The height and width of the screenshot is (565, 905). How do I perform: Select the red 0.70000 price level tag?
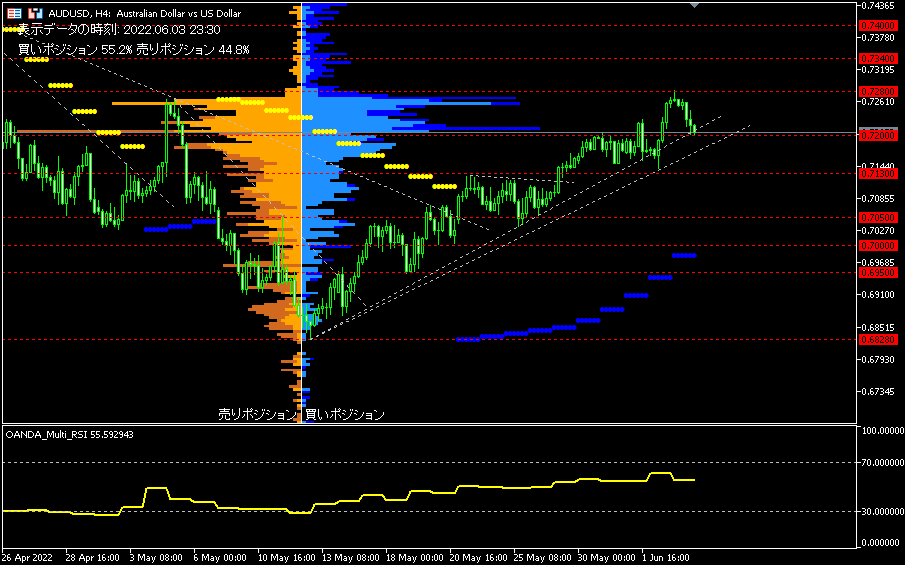(878, 246)
